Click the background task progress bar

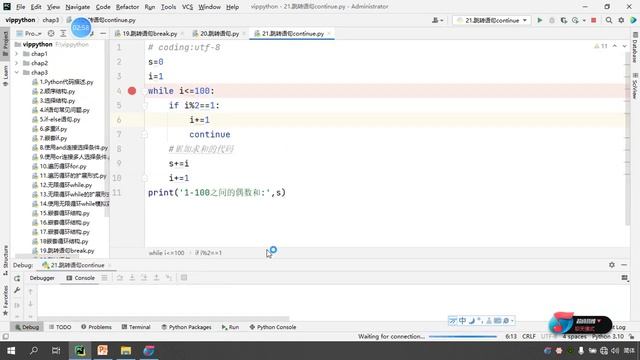click(x=463, y=336)
